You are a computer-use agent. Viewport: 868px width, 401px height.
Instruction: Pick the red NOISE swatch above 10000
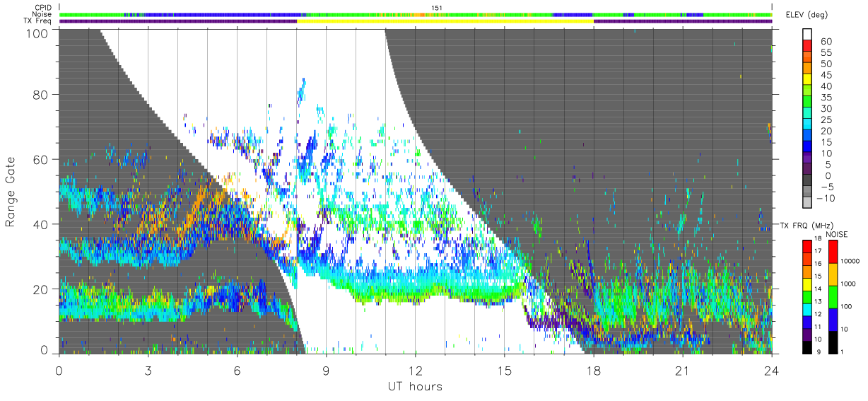833,251
